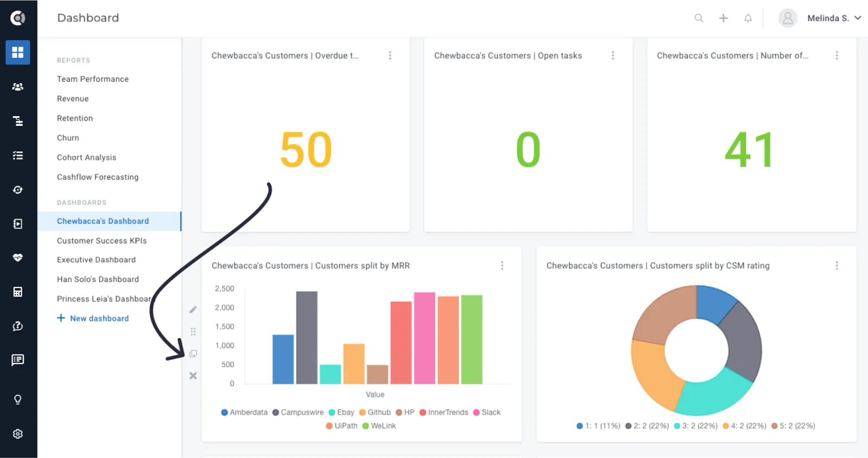
Task: Click the number value 41
Action: 750,150
